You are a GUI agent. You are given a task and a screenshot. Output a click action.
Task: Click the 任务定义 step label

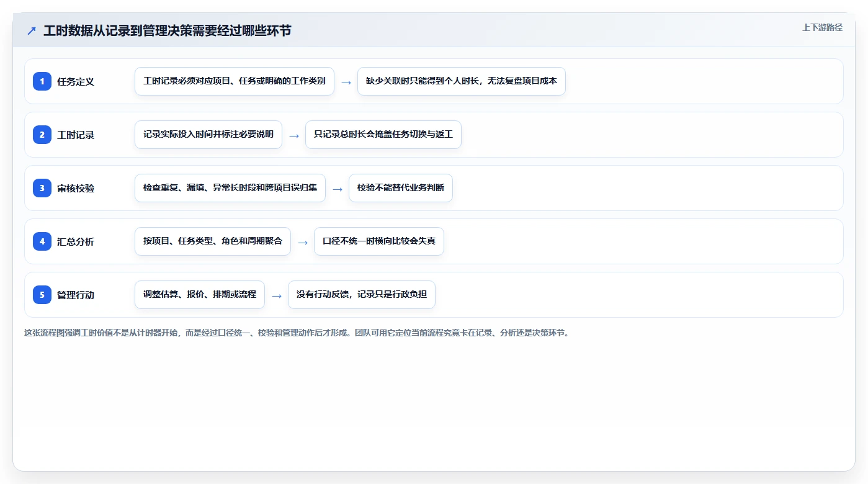pyautogui.click(x=76, y=81)
